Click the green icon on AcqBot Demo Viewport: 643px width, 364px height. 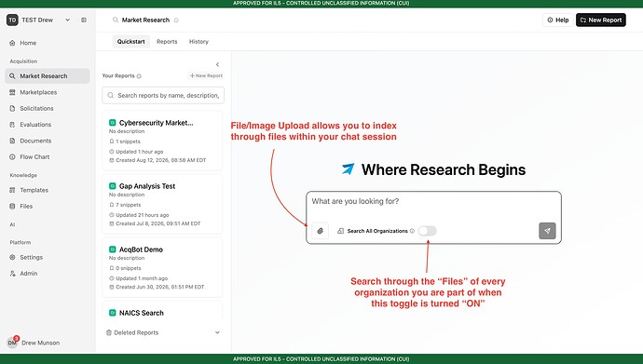pos(113,249)
